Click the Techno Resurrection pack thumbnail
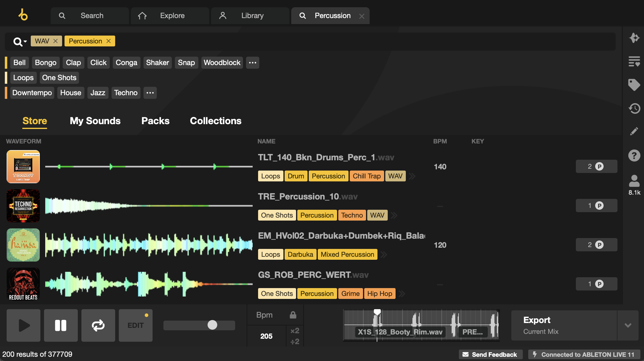Image resolution: width=644 pixels, height=361 pixels. coord(23,206)
